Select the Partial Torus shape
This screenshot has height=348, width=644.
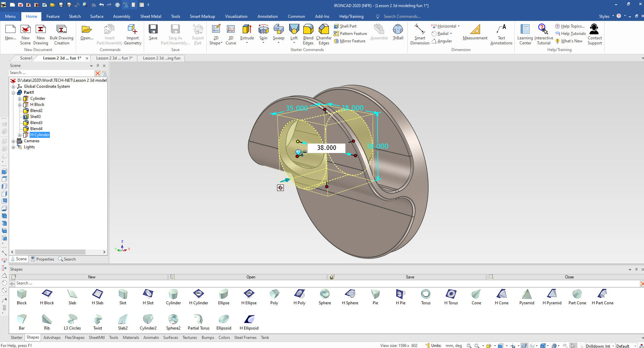[x=198, y=320]
